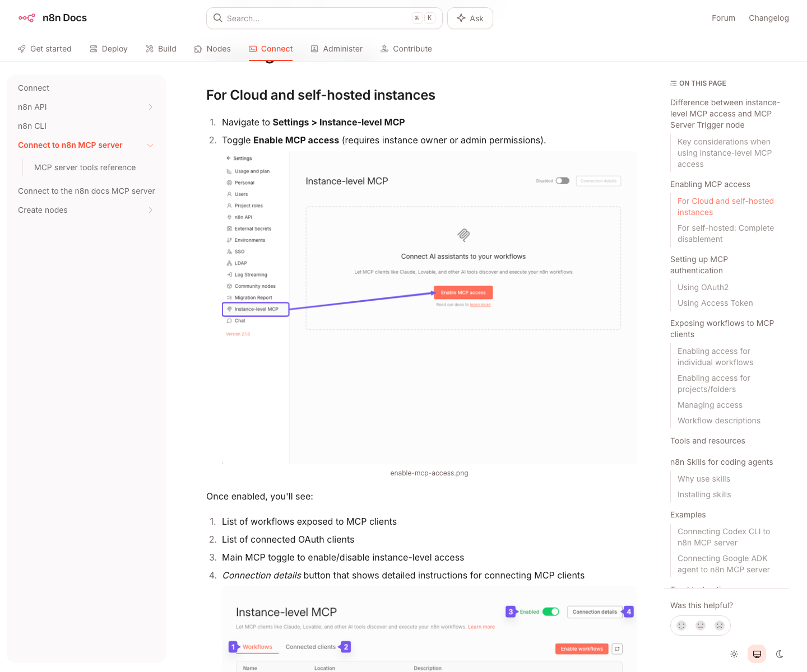Click the Get started rocket icon
Image resolution: width=807 pixels, height=672 pixels.
[22, 49]
